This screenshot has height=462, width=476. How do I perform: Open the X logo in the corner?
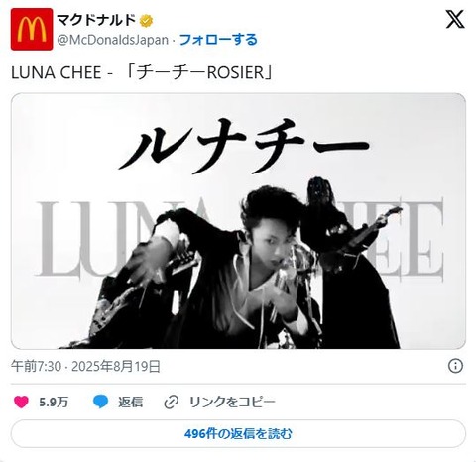pyautogui.click(x=455, y=19)
